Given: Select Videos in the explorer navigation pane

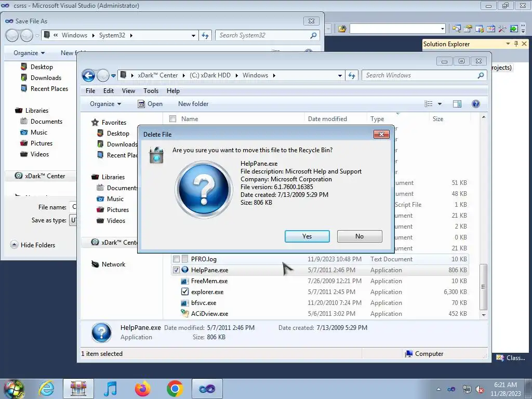Looking at the screenshot, I should 116,220.
